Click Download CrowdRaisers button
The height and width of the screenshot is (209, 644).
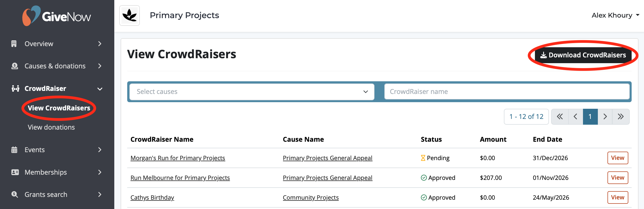[583, 55]
